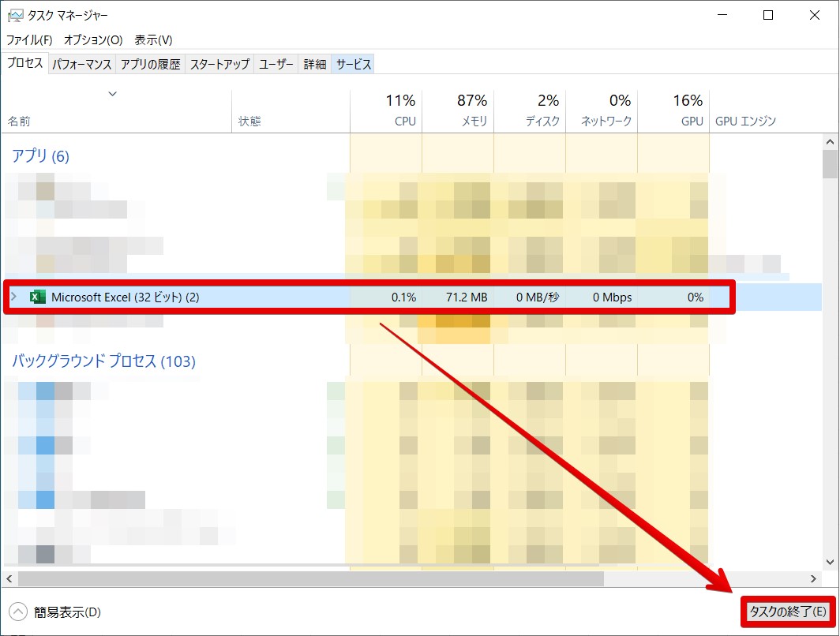Image resolution: width=840 pixels, height=636 pixels.
Task: Click the vertical scrollbar thumb
Action: (830, 164)
